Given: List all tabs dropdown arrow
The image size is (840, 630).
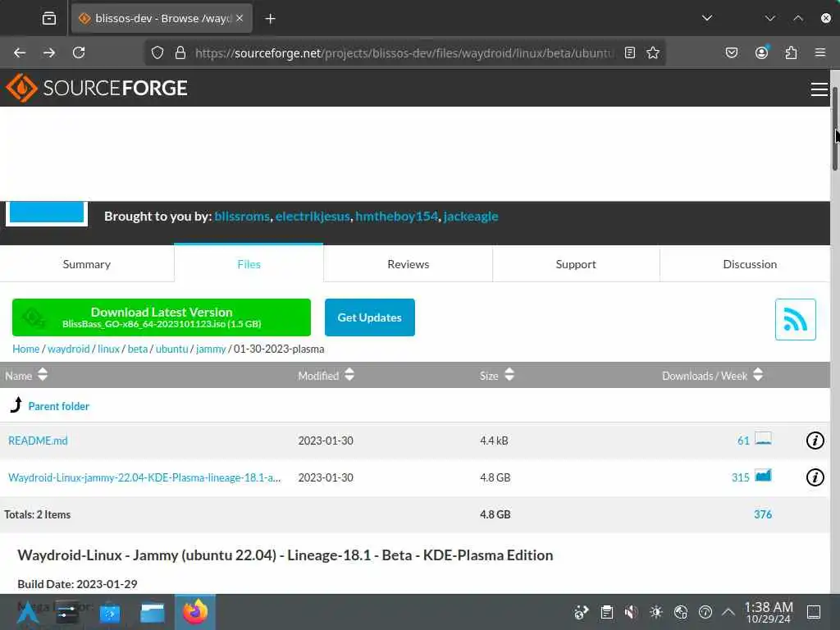Looking at the screenshot, I should (707, 18).
